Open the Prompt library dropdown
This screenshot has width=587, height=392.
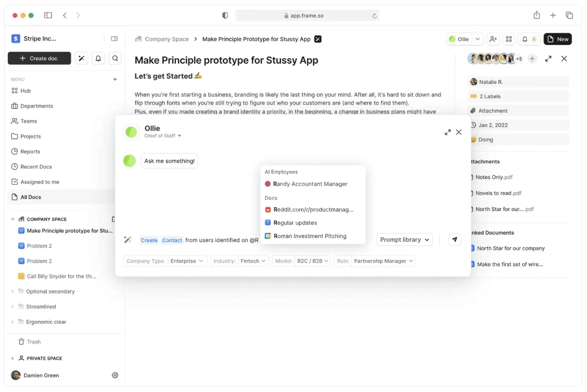[x=404, y=240]
